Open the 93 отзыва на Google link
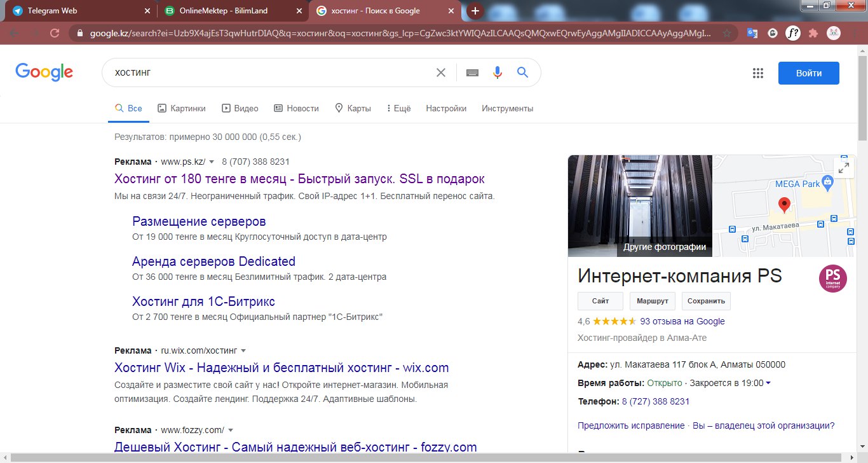Screen dimensions: 868x463 tap(682, 321)
